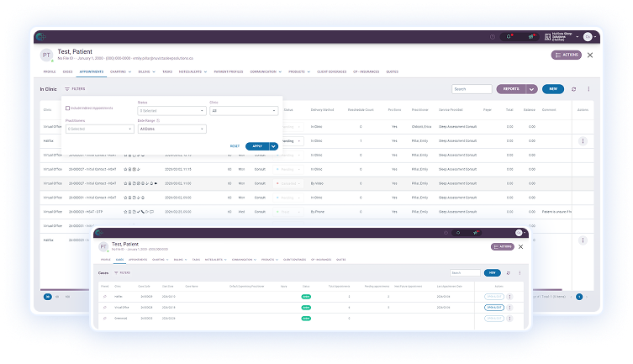Open the user avatar menu in the top bar
The image size is (633, 364).
[588, 37]
